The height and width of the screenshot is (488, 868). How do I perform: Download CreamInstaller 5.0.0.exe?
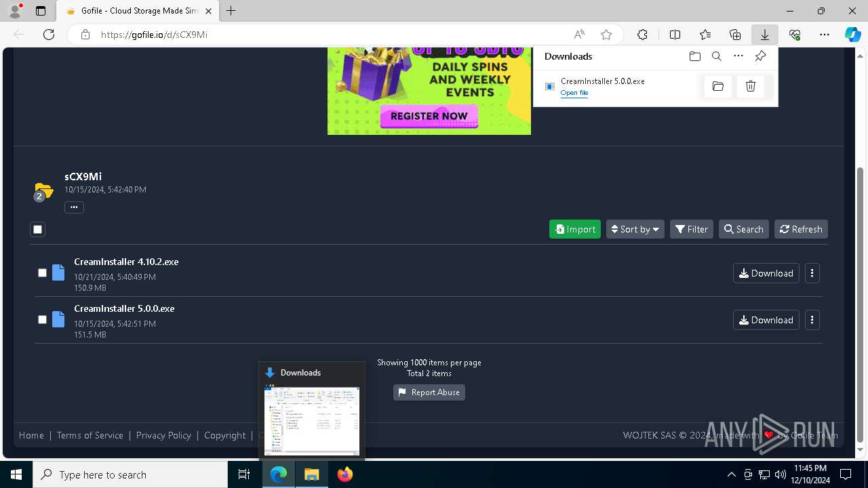(766, 320)
